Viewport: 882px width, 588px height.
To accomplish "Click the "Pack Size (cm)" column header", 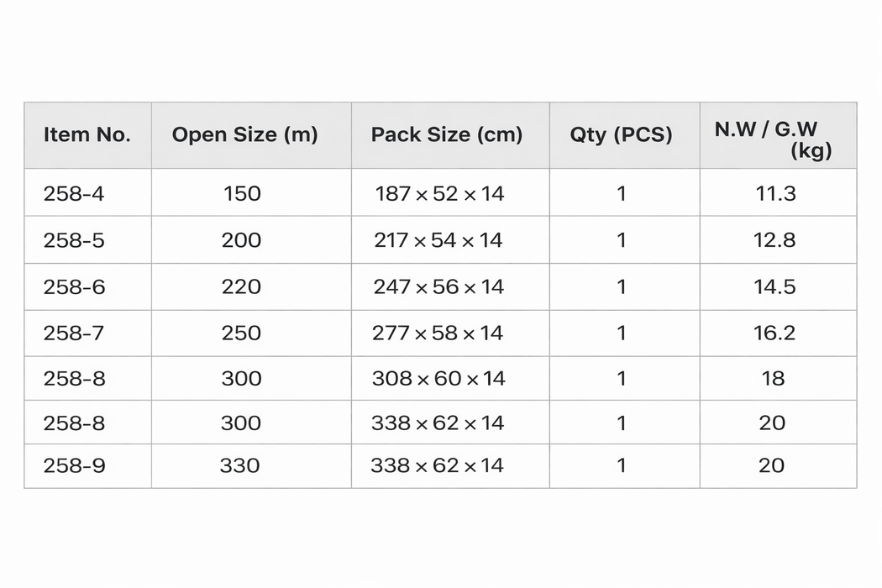I will pyautogui.click(x=447, y=135).
